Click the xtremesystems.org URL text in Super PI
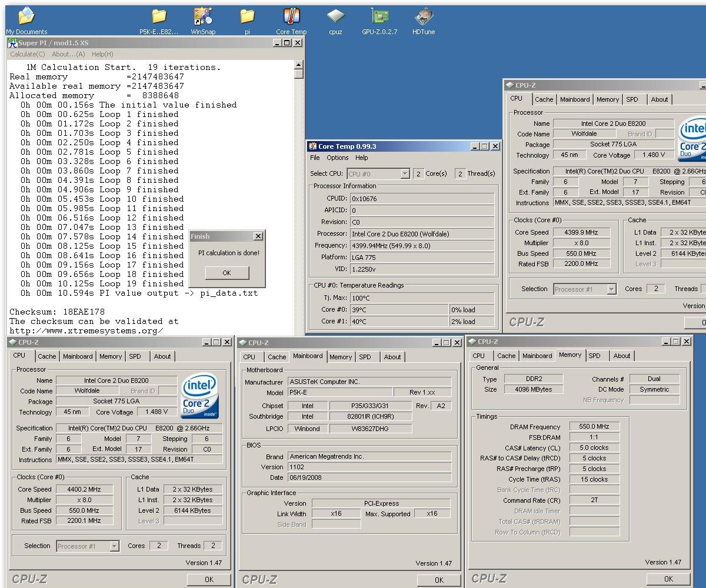Image resolution: width=706 pixels, height=588 pixels. point(86,330)
